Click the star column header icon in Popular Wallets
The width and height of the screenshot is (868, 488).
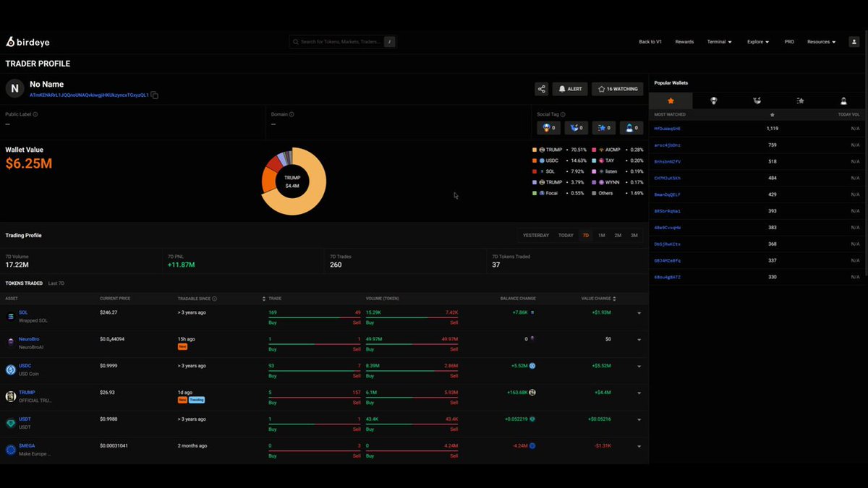(773, 115)
